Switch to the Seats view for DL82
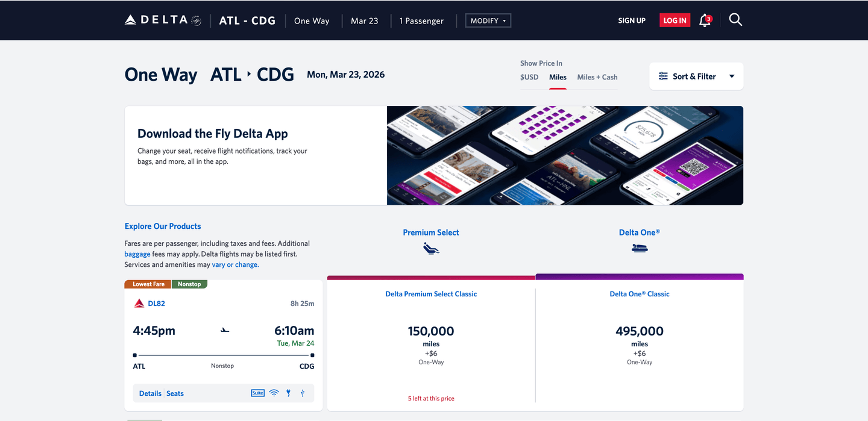This screenshot has width=868, height=421. 175,393
